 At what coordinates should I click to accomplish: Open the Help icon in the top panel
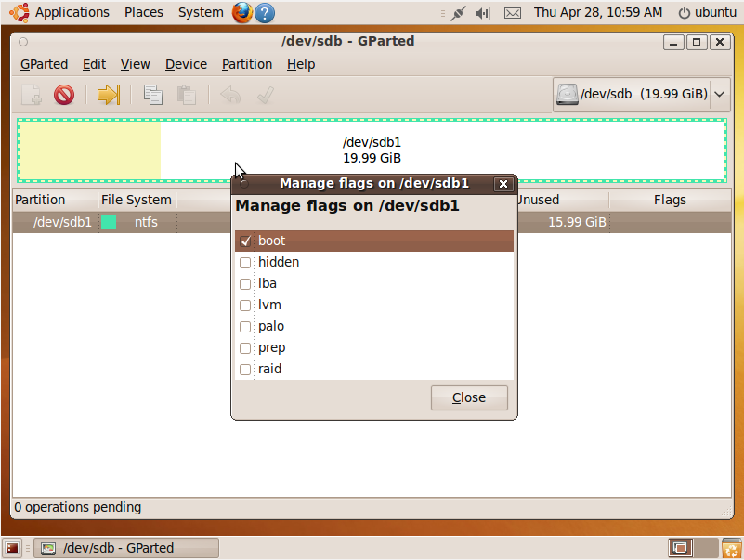point(265,13)
